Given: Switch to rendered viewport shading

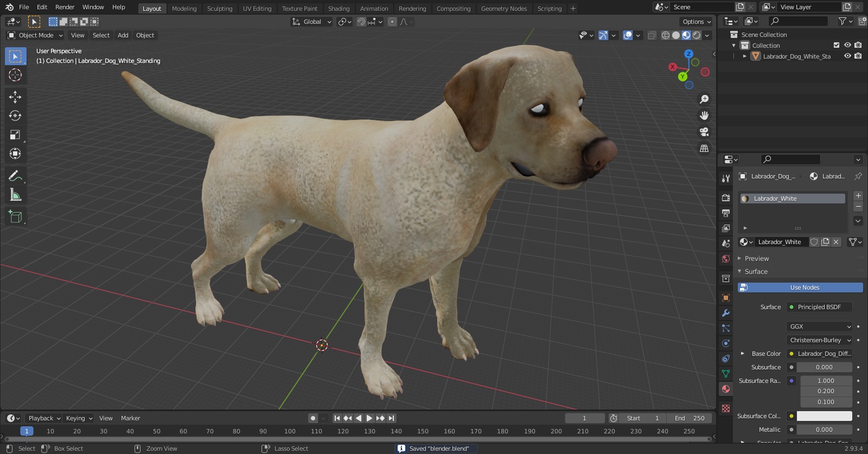Looking at the screenshot, I should click(697, 35).
